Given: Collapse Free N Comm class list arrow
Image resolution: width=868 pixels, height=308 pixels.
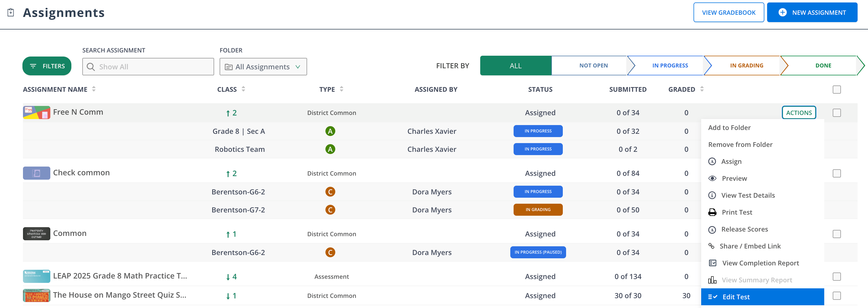Looking at the screenshot, I should pyautogui.click(x=228, y=113).
